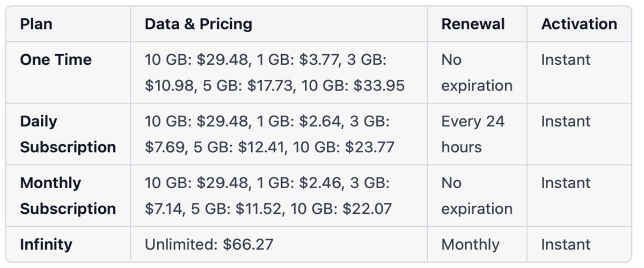Click the "Plan" column header
The height and width of the screenshot is (268, 644).
pos(36,24)
